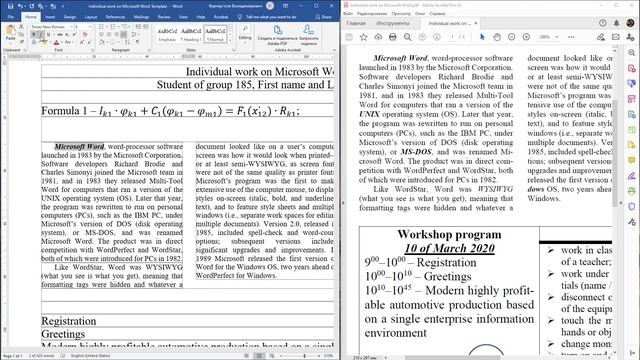This screenshot has height=360, width=640.
Task: Open Ribbon Display Options in Word title bar
Action: pyautogui.click(x=286, y=6)
